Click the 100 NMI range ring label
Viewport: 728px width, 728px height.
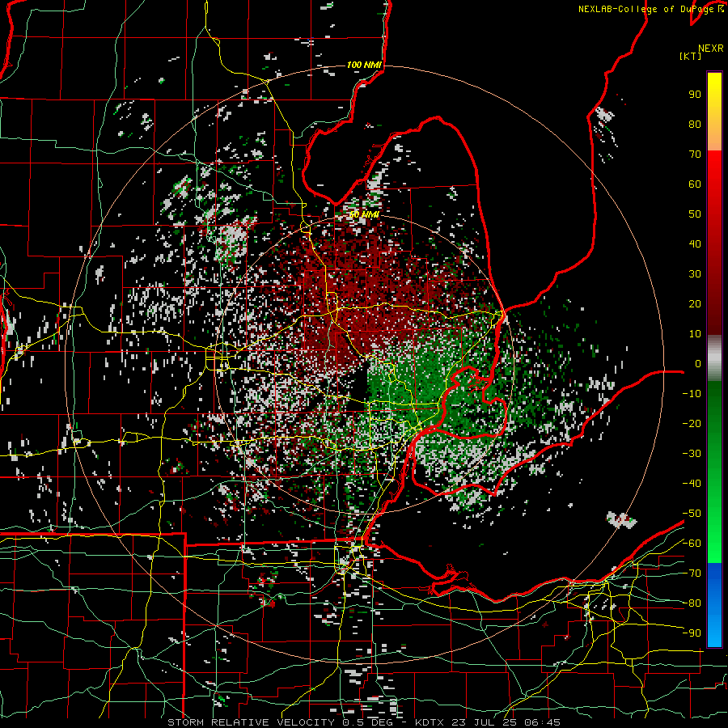[x=365, y=65]
